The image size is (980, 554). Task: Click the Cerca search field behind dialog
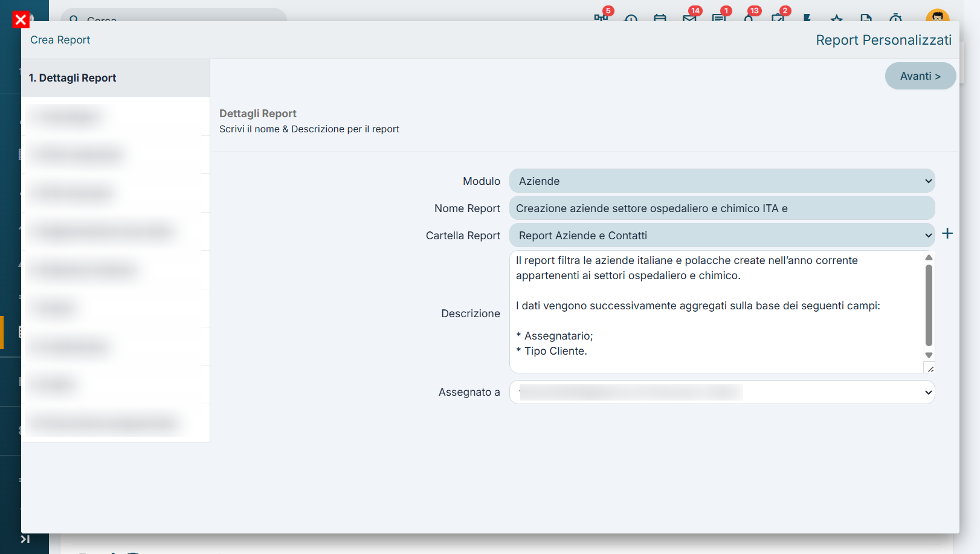click(174, 15)
